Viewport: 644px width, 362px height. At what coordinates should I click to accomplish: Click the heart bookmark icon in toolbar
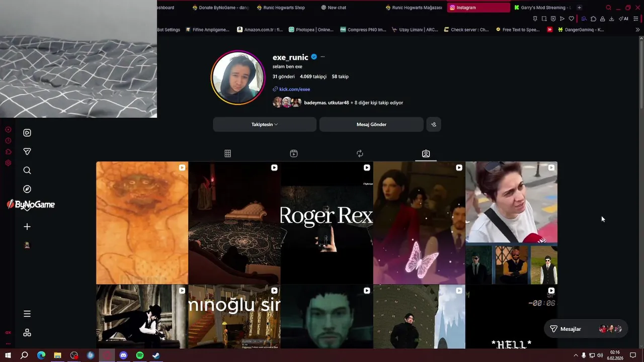click(x=571, y=19)
